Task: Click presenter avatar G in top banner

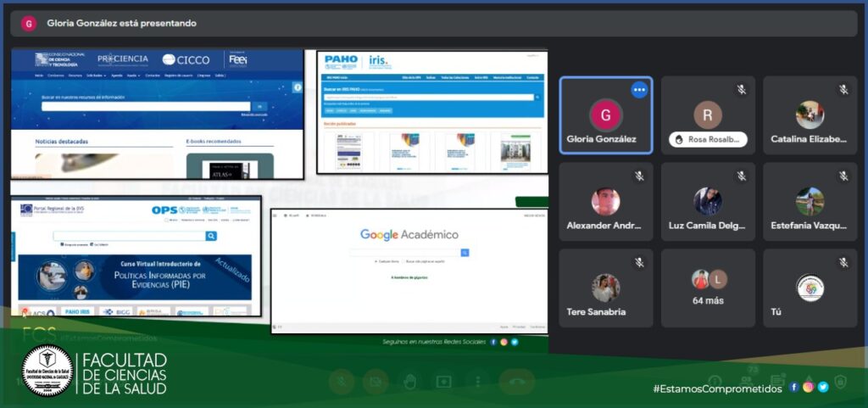Action: click(29, 23)
